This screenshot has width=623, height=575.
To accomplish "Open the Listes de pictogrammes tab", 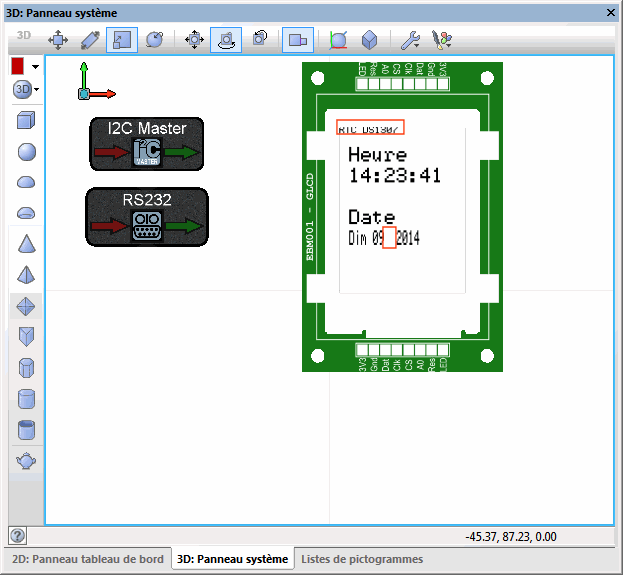I will [362, 559].
